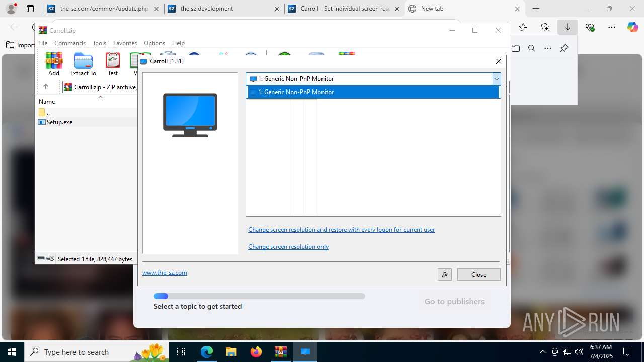The width and height of the screenshot is (644, 362).
Task: Switch to Carroll screen resolution tab
Action: coord(345,9)
